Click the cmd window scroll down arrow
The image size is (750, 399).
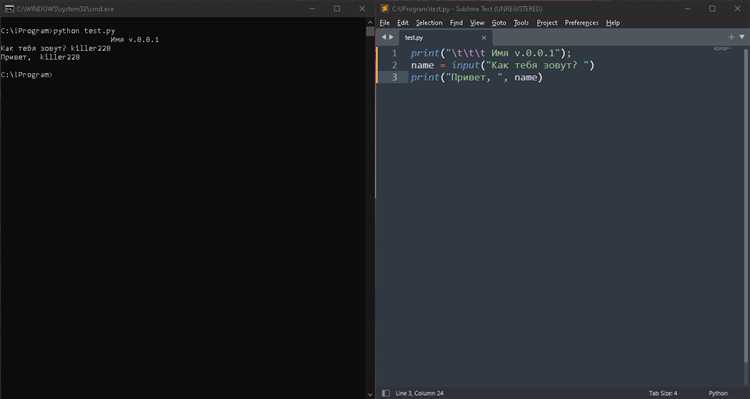tap(370, 395)
